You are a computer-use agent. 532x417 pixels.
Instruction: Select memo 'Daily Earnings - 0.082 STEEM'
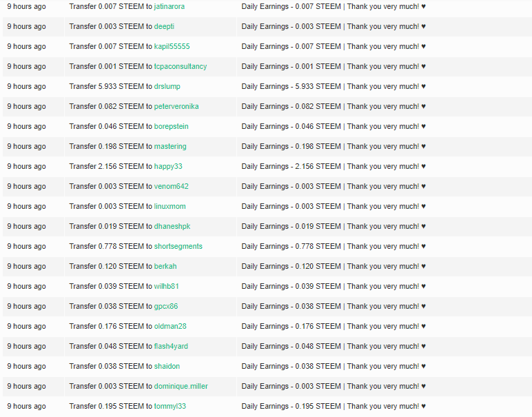click(x=291, y=107)
